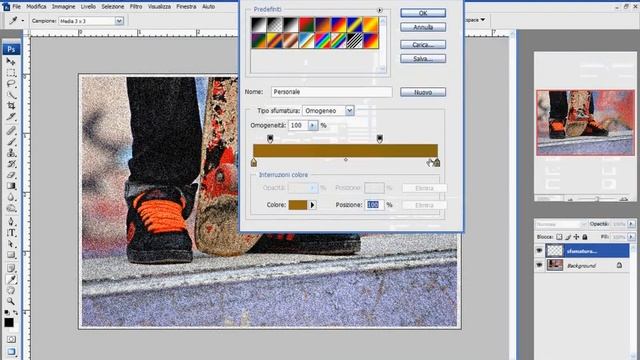This screenshot has height=360, width=640.
Task: Toggle lock all padlock in Blocca row
Action: pyautogui.click(x=584, y=237)
